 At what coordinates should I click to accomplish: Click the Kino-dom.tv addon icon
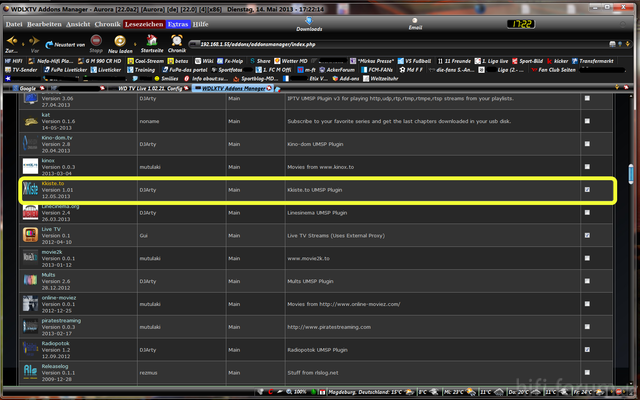coord(31,144)
